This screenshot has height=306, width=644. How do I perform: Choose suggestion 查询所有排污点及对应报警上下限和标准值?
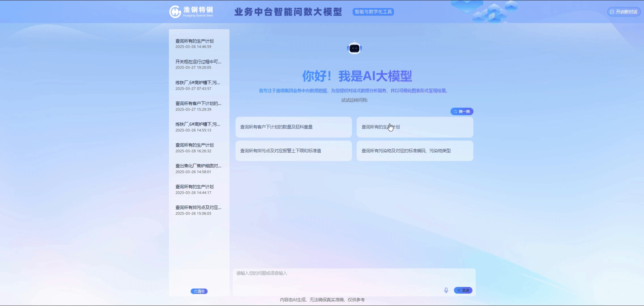[293, 151]
